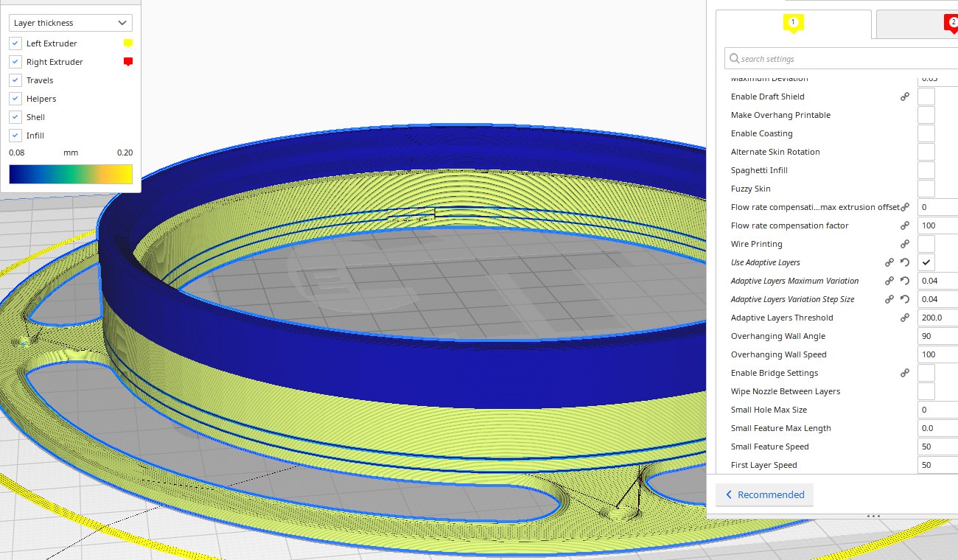Click the Right Extruder red color swatch
Image resolution: width=958 pixels, height=560 pixels.
128,62
